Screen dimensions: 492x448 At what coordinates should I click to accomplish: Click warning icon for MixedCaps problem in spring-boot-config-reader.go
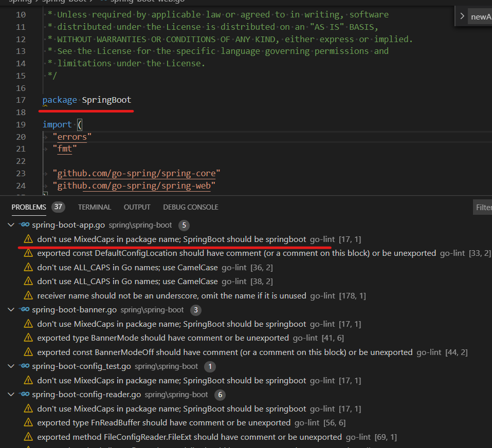tap(28, 408)
